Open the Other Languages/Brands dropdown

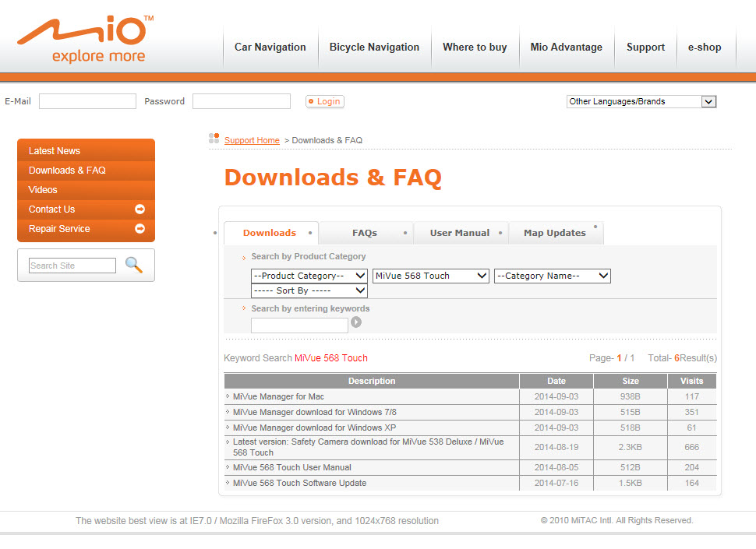(x=641, y=101)
